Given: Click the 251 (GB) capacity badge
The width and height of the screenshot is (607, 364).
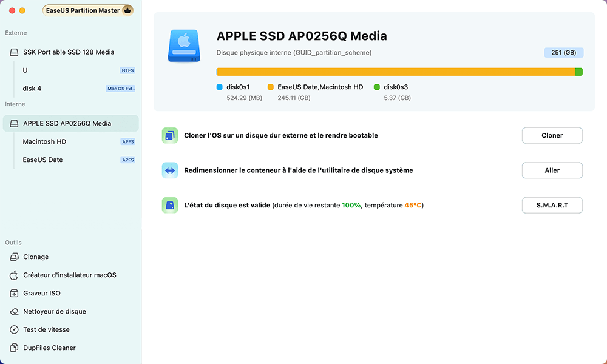Looking at the screenshot, I should [x=564, y=53].
